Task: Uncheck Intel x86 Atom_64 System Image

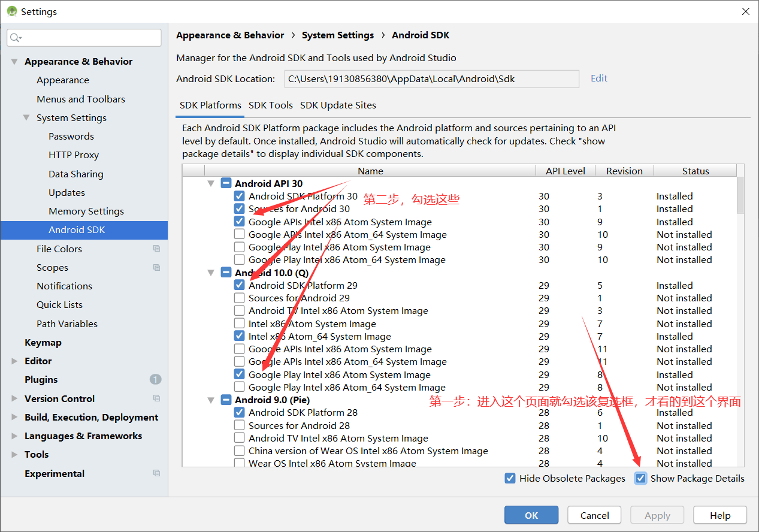Action: tap(240, 336)
